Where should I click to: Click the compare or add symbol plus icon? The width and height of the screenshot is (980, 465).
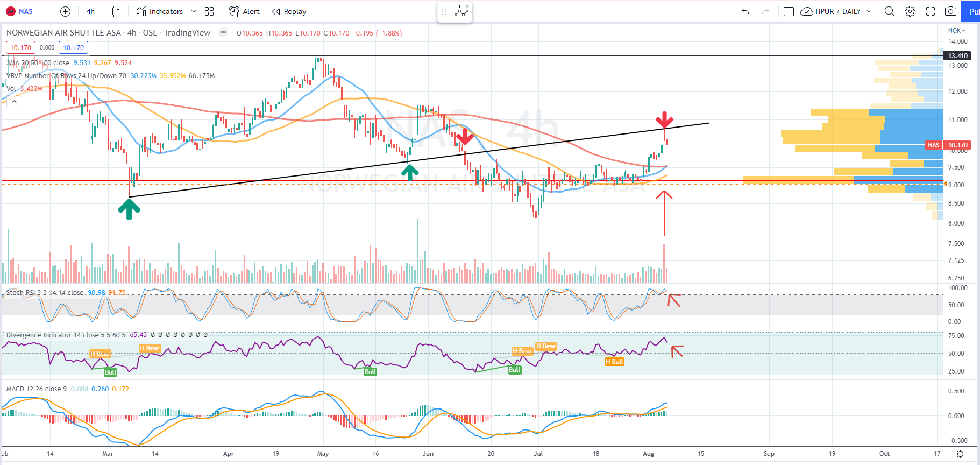click(x=65, y=11)
